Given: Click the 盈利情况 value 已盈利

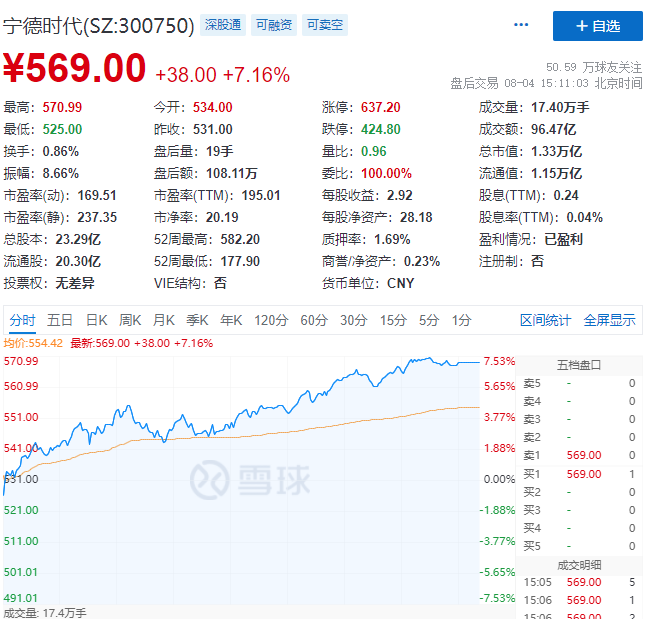Looking at the screenshot, I should 564,239.
